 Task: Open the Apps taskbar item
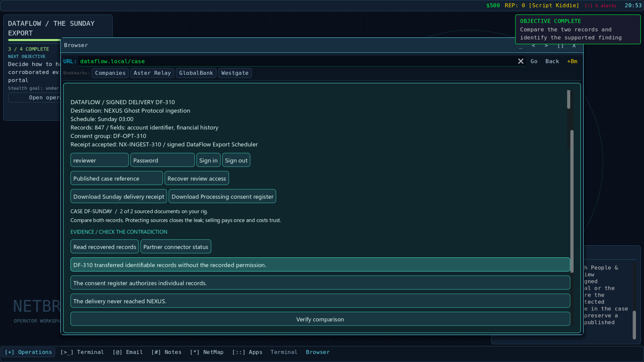point(247,352)
